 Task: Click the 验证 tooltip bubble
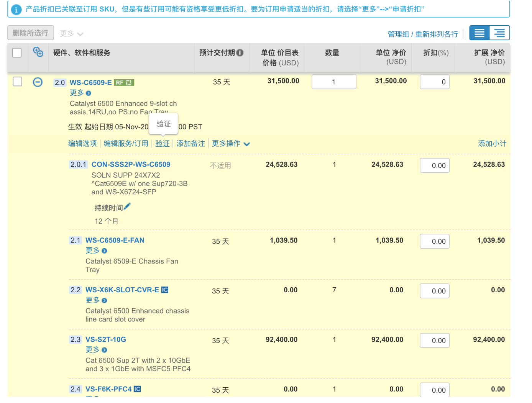point(164,124)
